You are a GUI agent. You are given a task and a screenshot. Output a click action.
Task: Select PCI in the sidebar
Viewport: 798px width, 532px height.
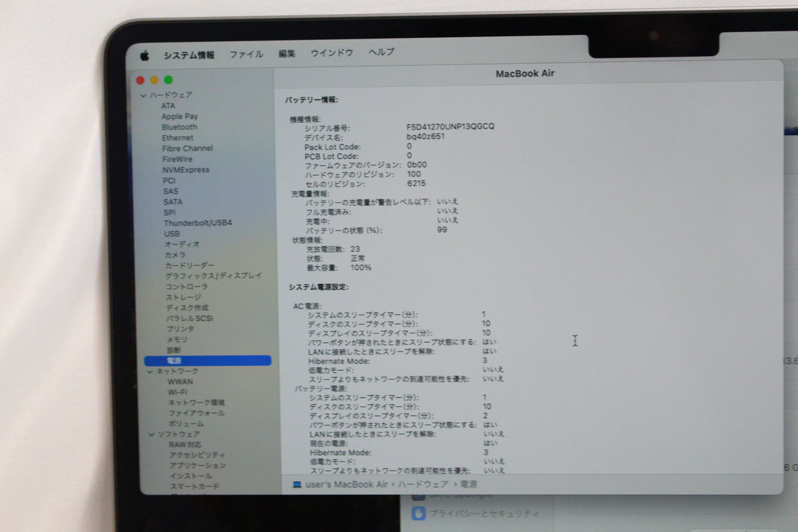coord(170,180)
